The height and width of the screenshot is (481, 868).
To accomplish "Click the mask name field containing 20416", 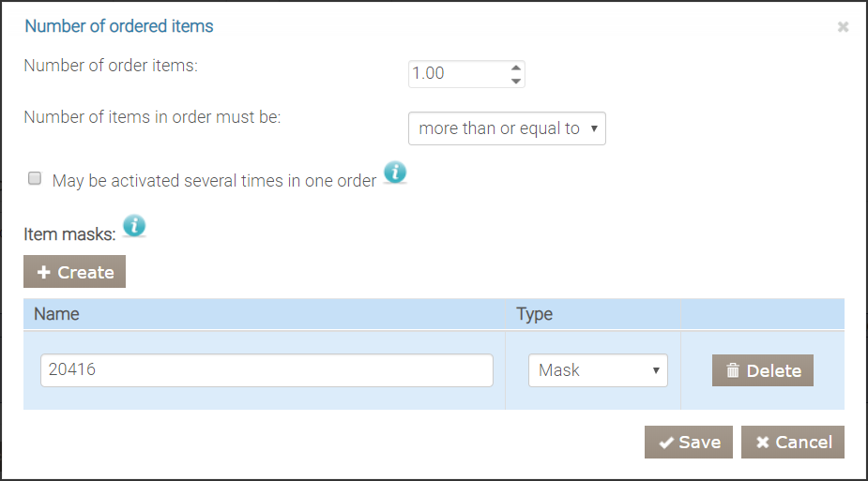I will 266,370.
